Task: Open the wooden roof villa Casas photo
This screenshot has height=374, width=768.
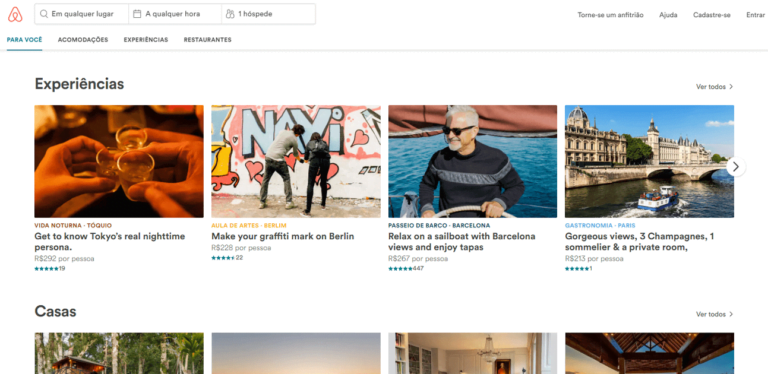Action: [649, 353]
